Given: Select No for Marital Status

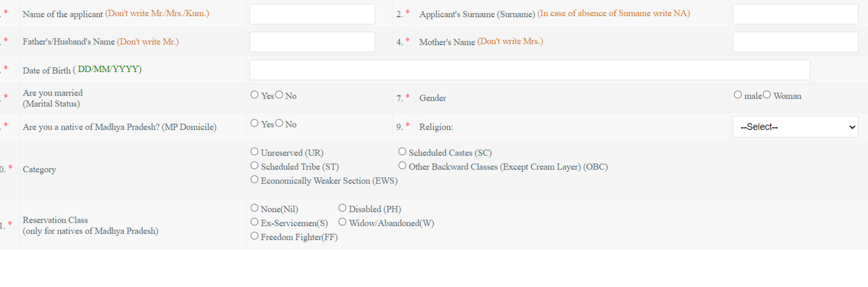Looking at the screenshot, I should (x=279, y=95).
